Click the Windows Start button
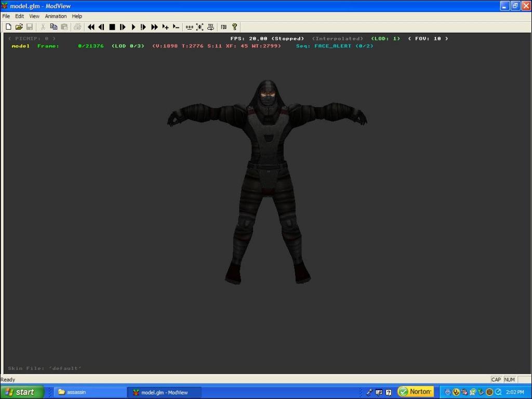Image resolution: width=532 pixels, height=399 pixels. coord(21,392)
